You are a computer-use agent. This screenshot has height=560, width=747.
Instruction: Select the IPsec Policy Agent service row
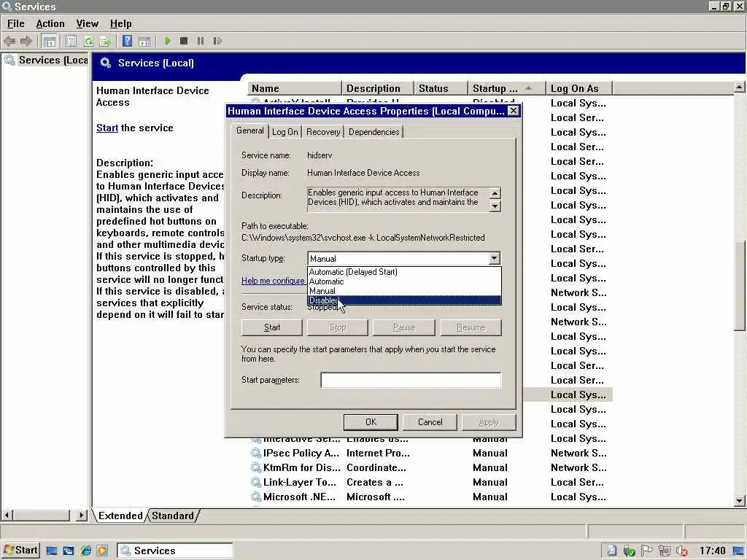430,453
